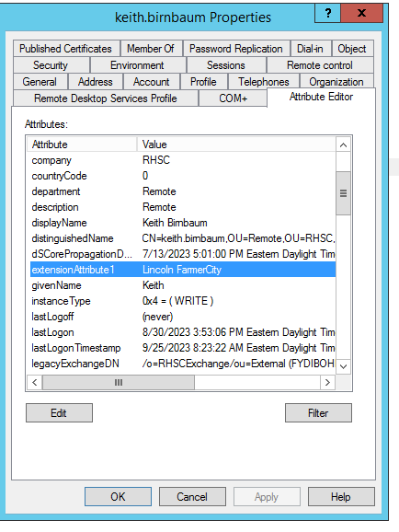Click the Edit button
The height and width of the screenshot is (532, 399).
pos(59,413)
